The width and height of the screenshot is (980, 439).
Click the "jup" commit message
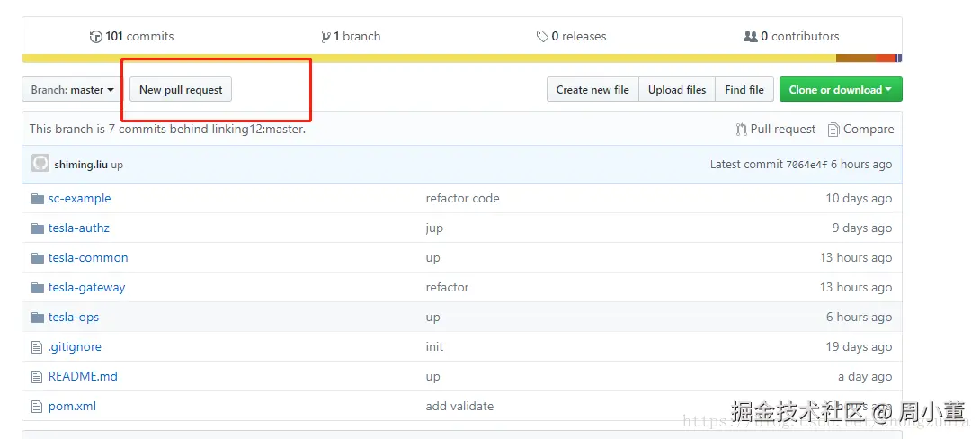click(x=434, y=228)
